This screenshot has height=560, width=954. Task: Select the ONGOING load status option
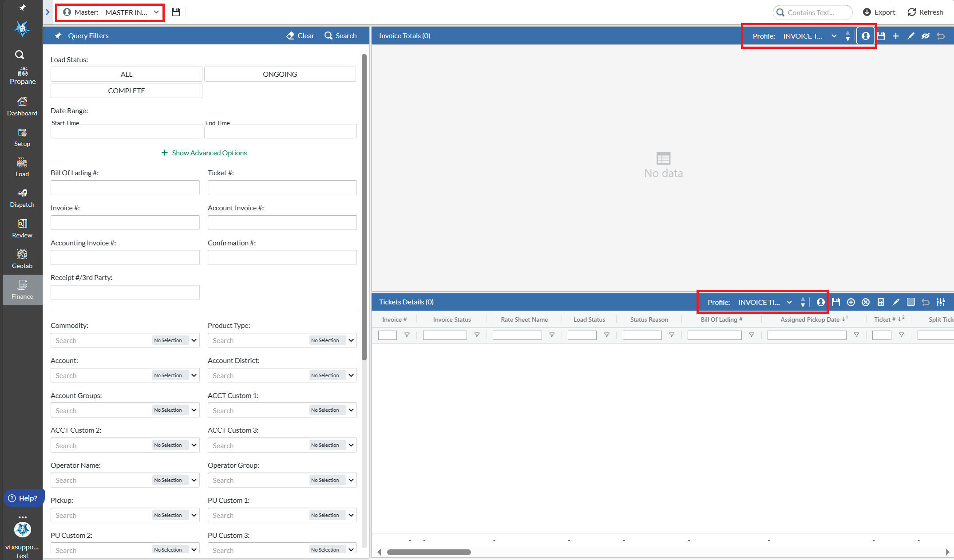pos(280,74)
